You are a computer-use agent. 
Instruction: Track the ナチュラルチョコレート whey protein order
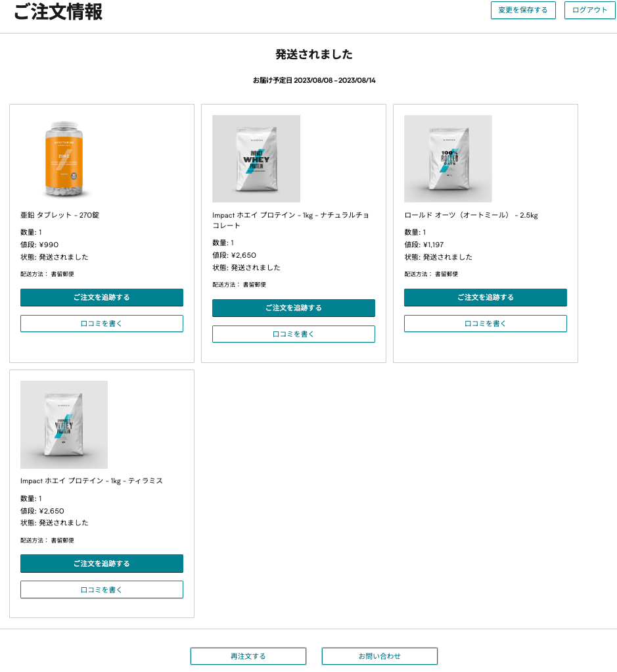coord(294,308)
